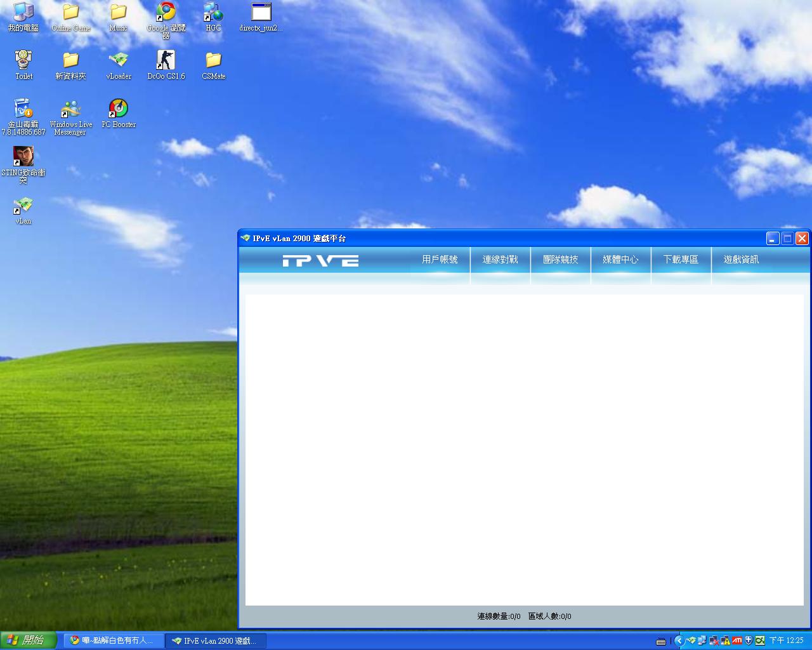Open the 用戶帳號 tab

pyautogui.click(x=440, y=260)
